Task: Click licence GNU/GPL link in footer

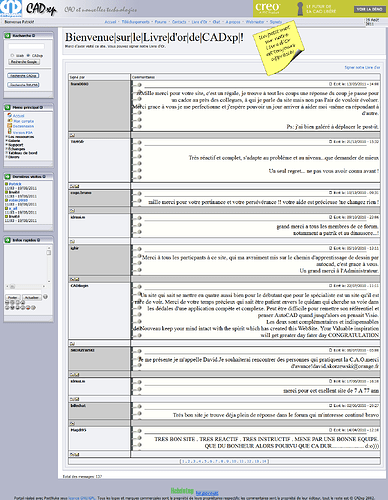Action: coord(82,498)
